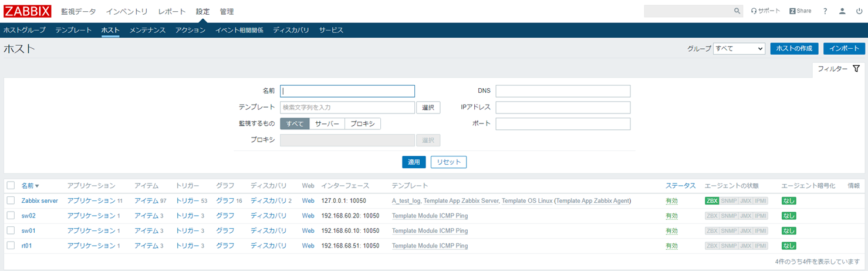Open the レポート menu
868x271 pixels.
point(172,11)
